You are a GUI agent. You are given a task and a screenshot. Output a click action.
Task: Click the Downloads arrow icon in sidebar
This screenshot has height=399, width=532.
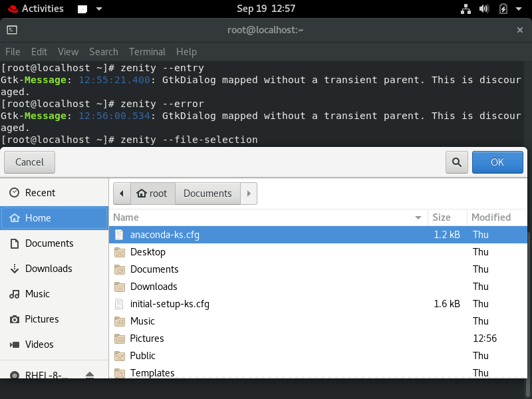click(15, 269)
